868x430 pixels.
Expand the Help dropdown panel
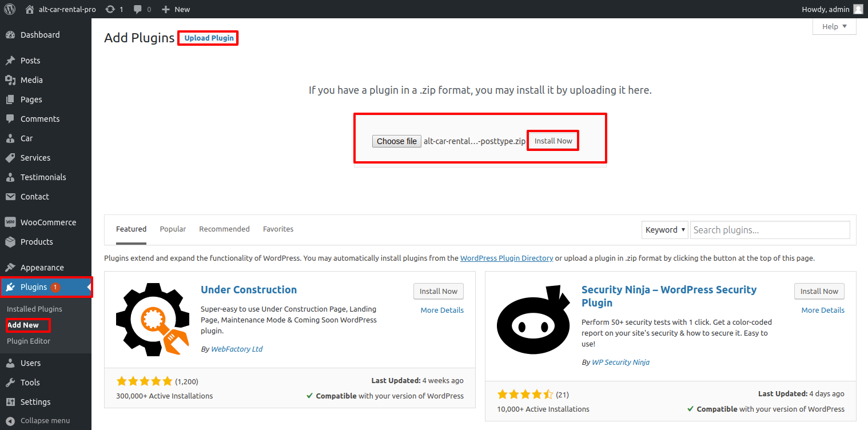coord(834,26)
